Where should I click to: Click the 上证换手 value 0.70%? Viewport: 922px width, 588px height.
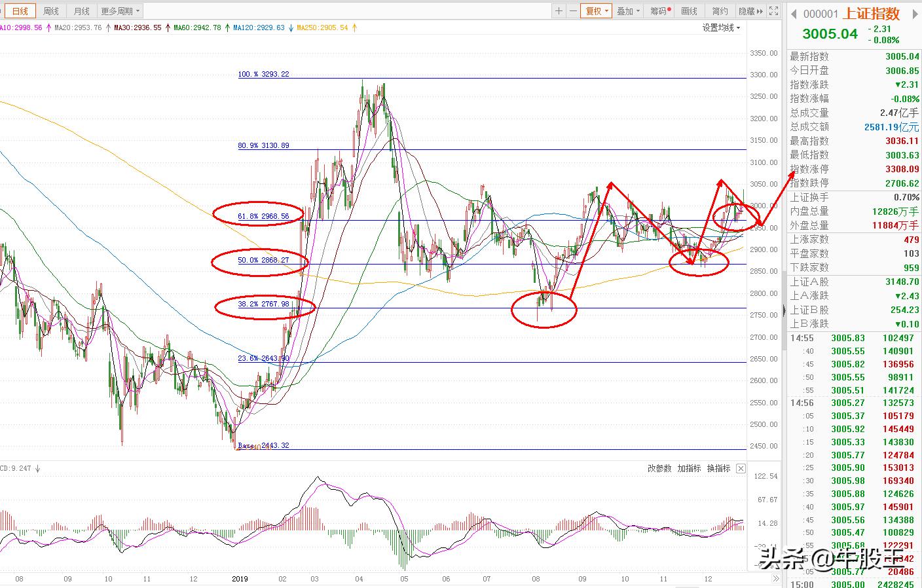click(x=907, y=197)
